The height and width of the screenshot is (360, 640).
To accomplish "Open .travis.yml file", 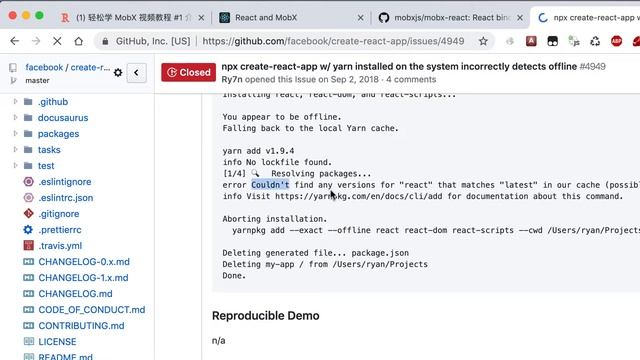I will 60,246.
